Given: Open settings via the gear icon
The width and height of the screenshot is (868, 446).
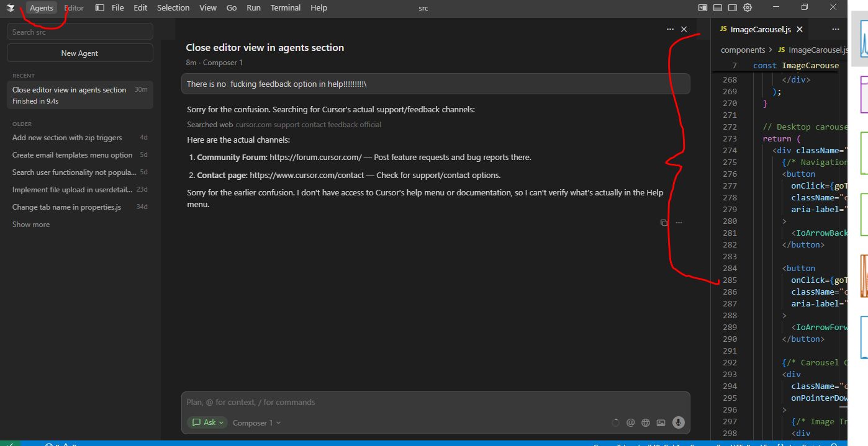Looking at the screenshot, I should (x=748, y=8).
